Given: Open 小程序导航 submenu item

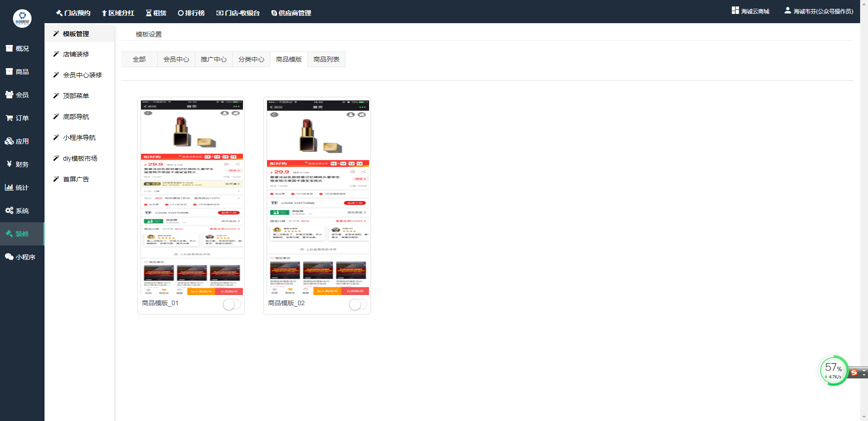Looking at the screenshot, I should pos(79,138).
